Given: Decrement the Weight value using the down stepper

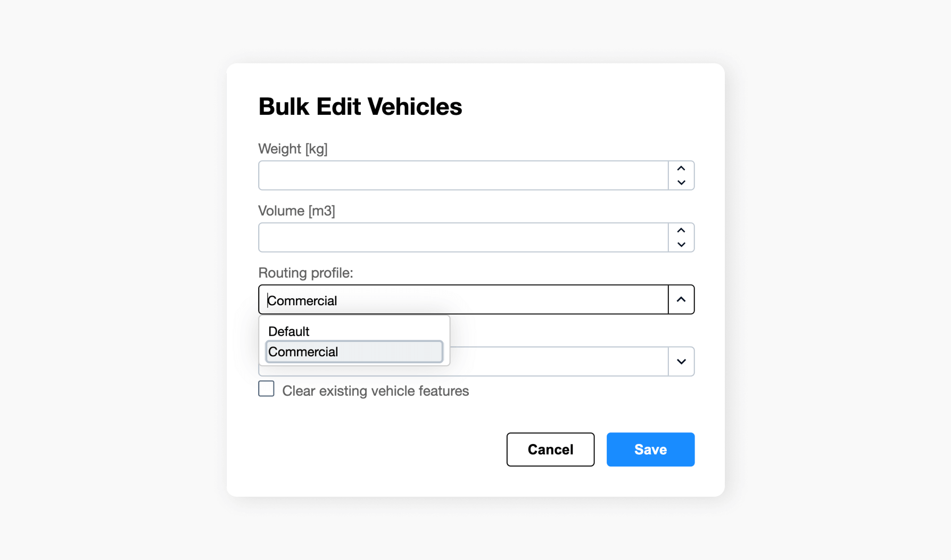Looking at the screenshot, I should pos(681,182).
